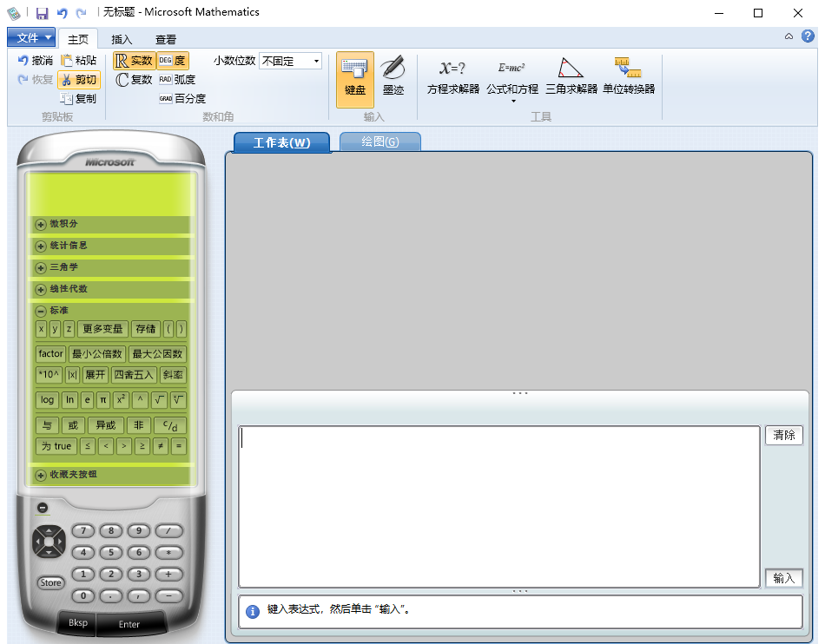Switch input to 墨迹 (ink) mode
The height and width of the screenshot is (644, 825).
click(x=393, y=77)
